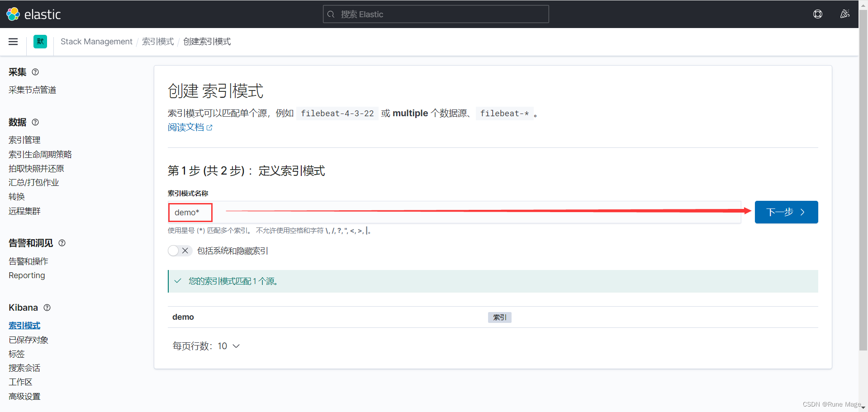Open 采集节点管道 in the sidebar
Image resolution: width=868 pixels, height=412 pixels.
pos(32,90)
